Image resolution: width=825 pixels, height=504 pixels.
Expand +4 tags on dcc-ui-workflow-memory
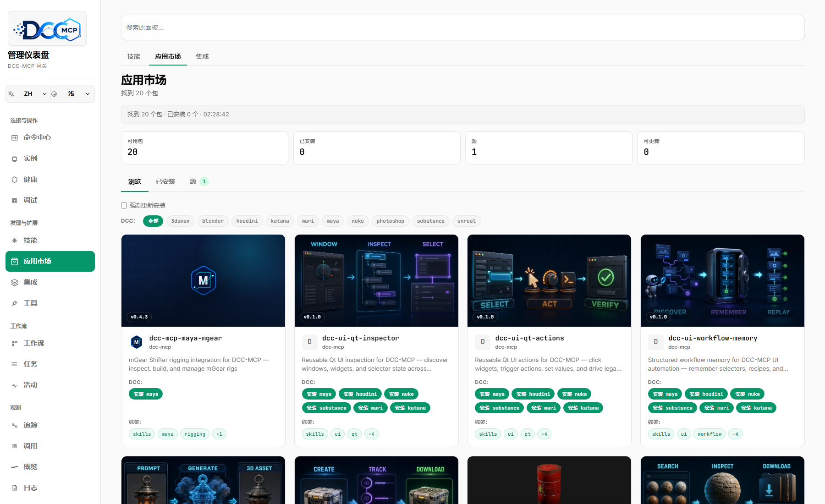[735, 434]
